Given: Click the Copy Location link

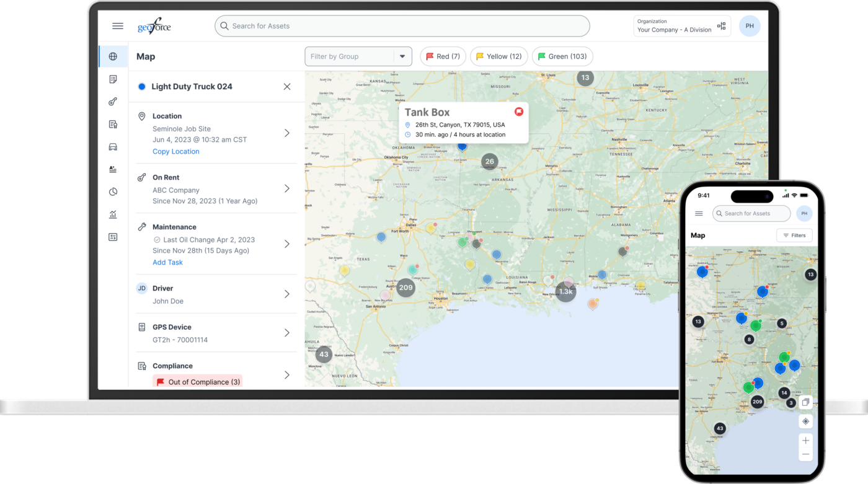Looking at the screenshot, I should click(x=175, y=151).
